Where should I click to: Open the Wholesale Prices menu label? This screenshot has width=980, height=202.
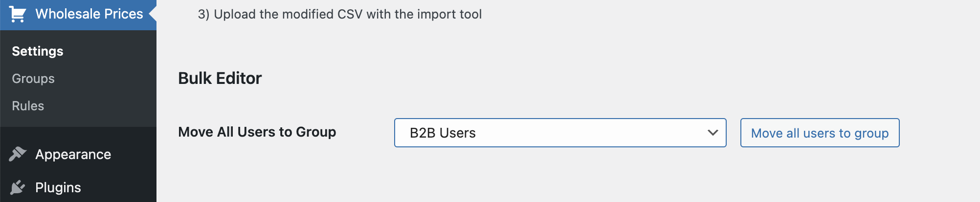(89, 14)
